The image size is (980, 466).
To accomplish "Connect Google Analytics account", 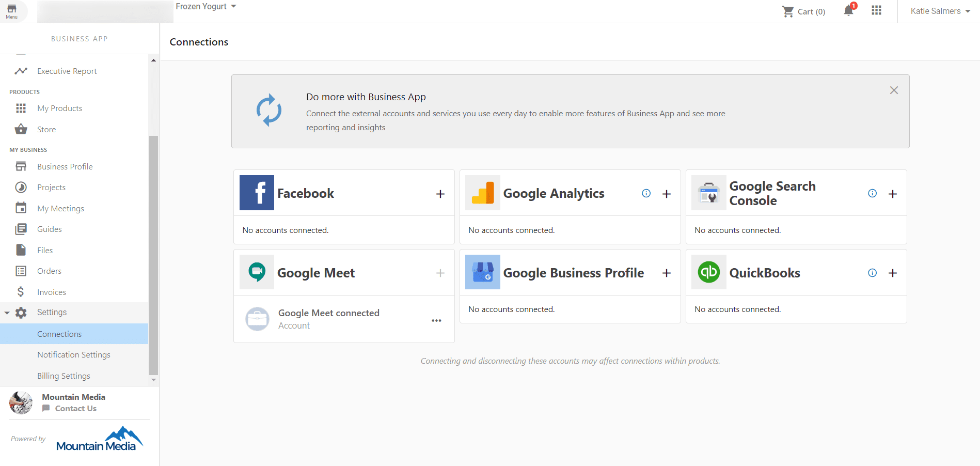I will [x=667, y=194].
